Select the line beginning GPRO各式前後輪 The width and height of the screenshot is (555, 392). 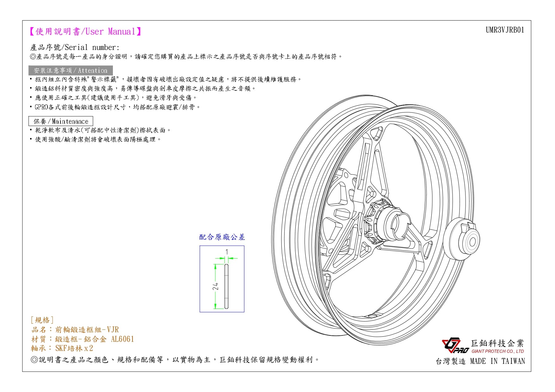point(115,107)
